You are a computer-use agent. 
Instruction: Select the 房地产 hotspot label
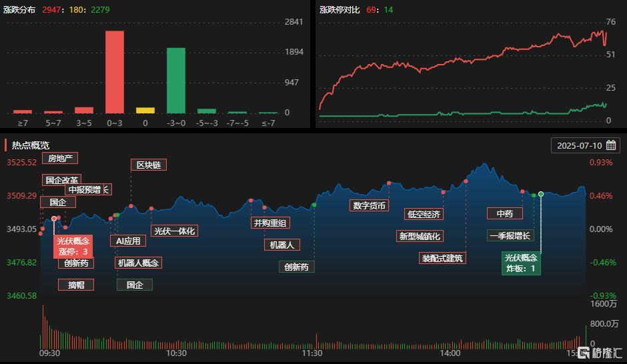click(60, 158)
